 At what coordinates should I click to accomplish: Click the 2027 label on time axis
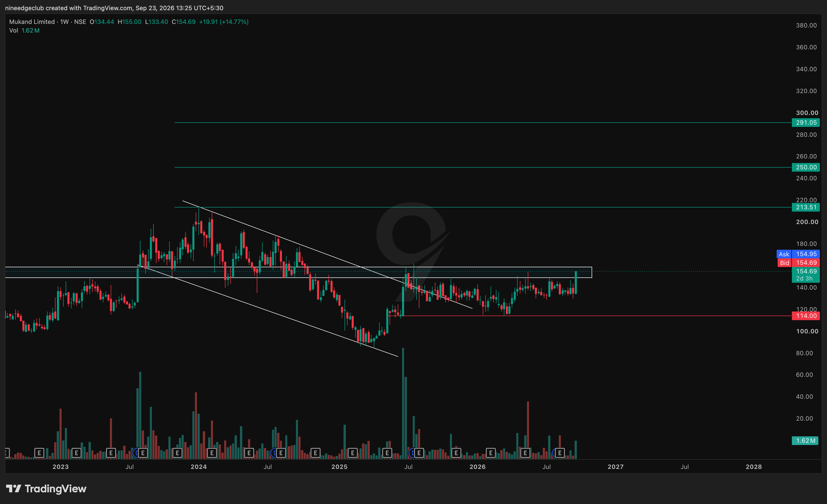616,467
